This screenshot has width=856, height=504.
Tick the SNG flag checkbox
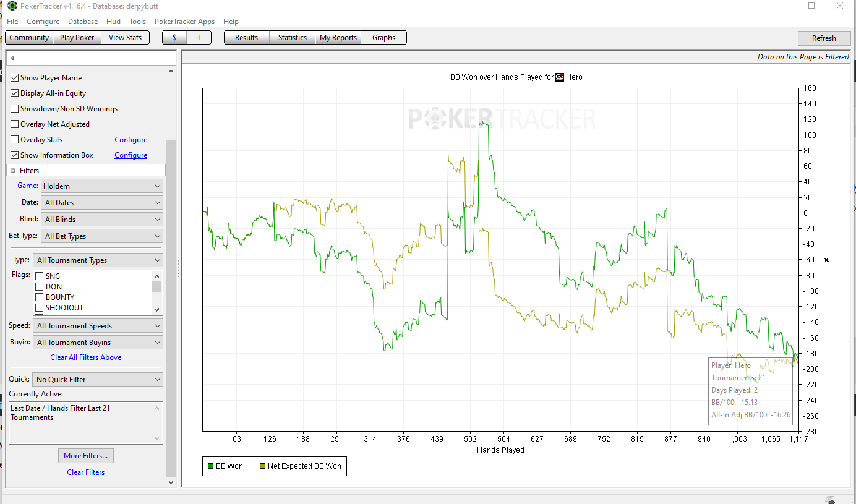point(40,276)
